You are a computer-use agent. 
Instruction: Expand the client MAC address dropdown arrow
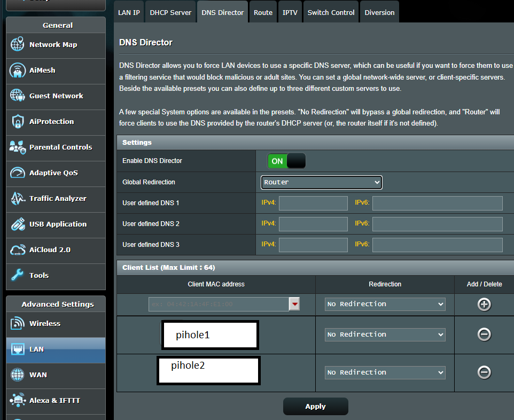pyautogui.click(x=294, y=304)
